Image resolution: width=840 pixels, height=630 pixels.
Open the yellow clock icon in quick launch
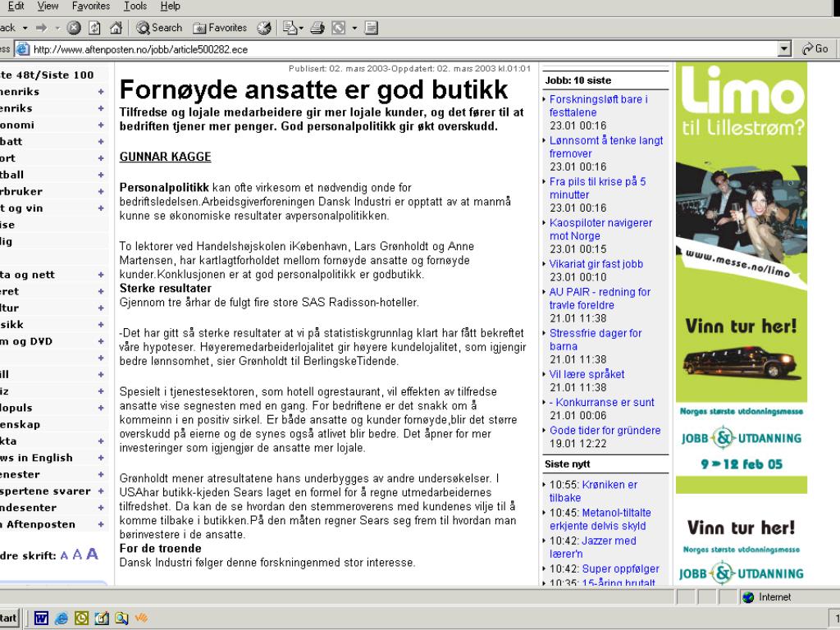click(81, 619)
